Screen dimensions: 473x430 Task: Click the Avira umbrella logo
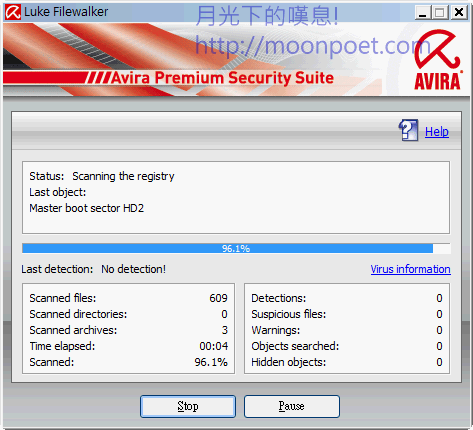point(438,60)
